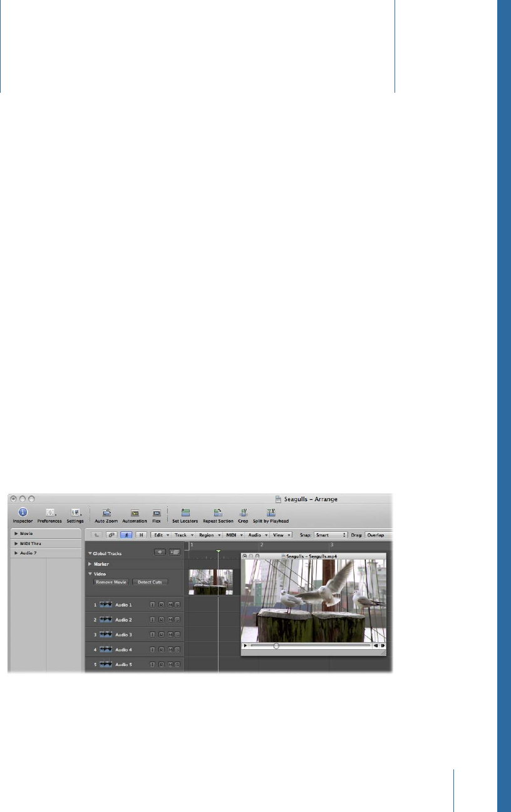This screenshot has height=812, width=511.
Task: Click the green playhead marker in ruler
Action: coord(218,551)
